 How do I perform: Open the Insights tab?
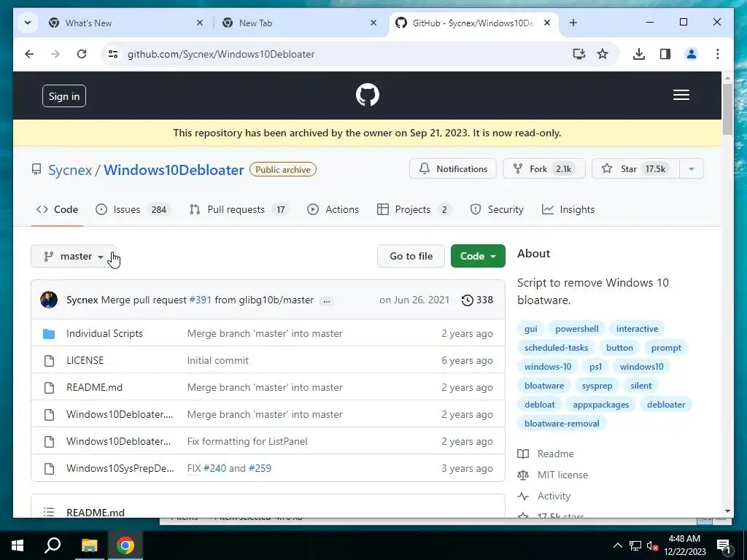pyautogui.click(x=568, y=209)
